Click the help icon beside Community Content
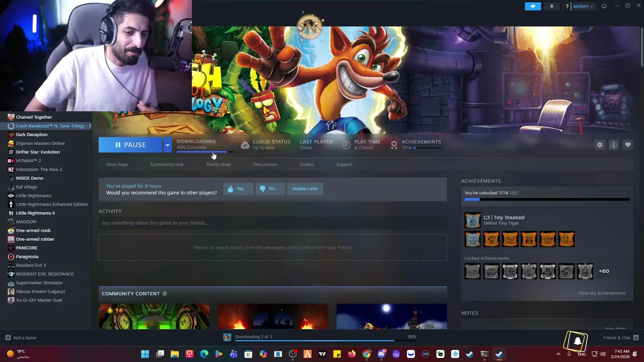 (165, 294)
